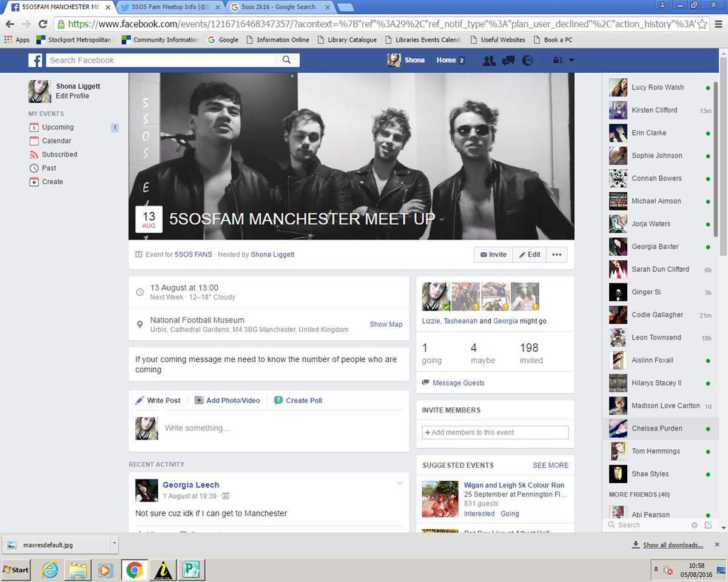Open Friend Requests icon in header
This screenshot has height=582, width=728.
tap(489, 61)
